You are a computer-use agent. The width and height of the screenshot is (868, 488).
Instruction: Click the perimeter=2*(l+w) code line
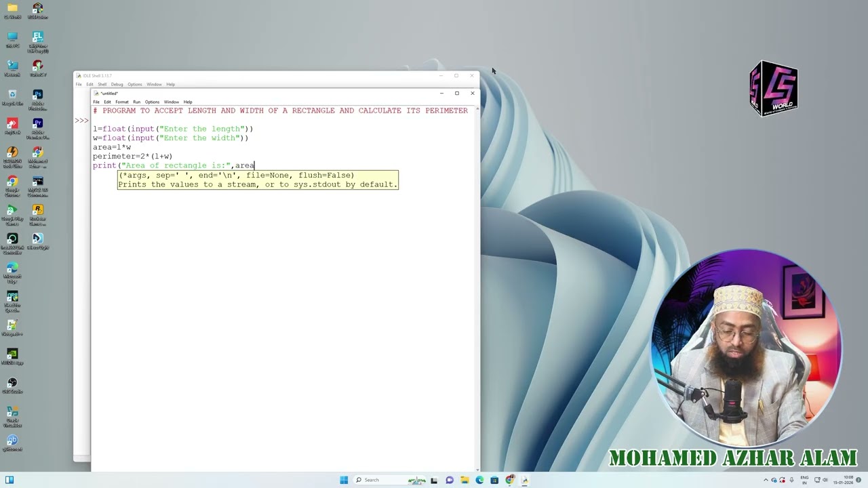(133, 156)
